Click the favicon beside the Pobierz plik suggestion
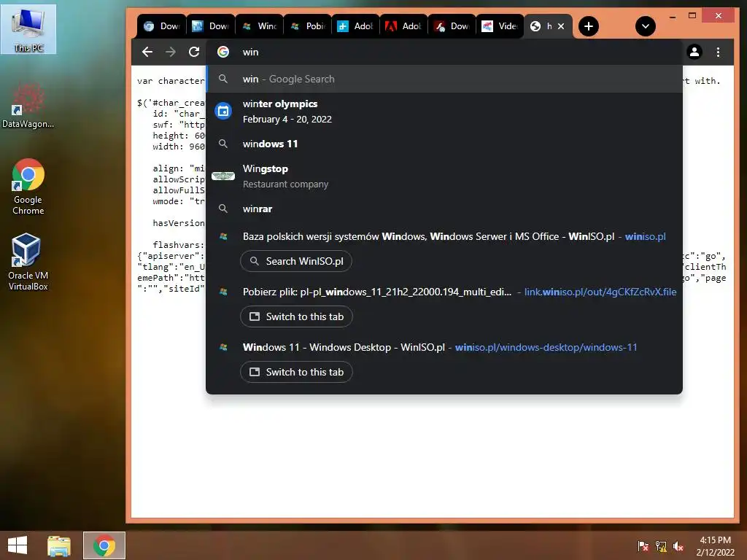Image resolution: width=747 pixels, height=560 pixels. point(223,292)
